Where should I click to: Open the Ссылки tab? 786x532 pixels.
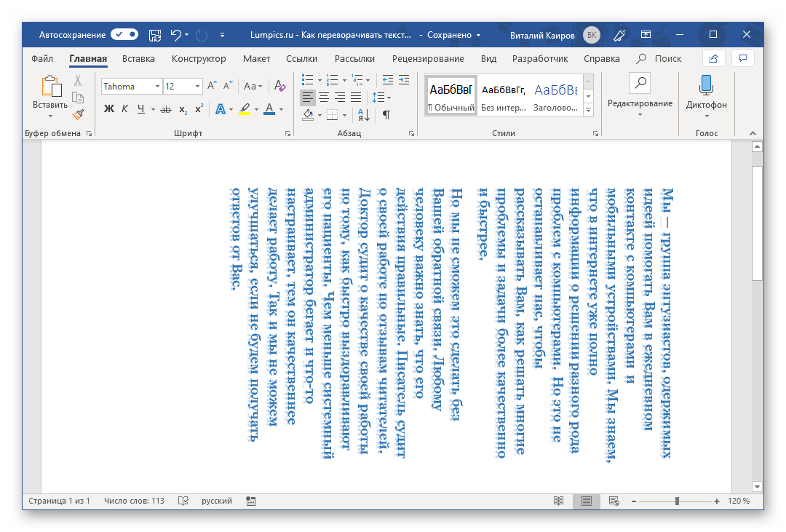point(301,59)
